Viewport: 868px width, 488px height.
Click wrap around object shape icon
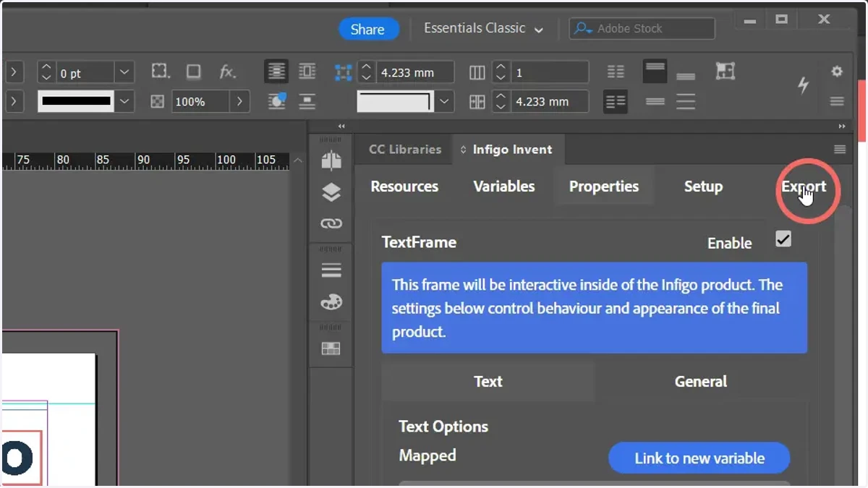click(276, 101)
